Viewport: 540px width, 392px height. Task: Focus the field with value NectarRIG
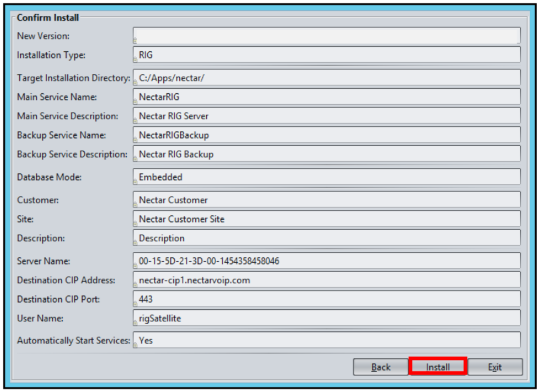point(327,97)
